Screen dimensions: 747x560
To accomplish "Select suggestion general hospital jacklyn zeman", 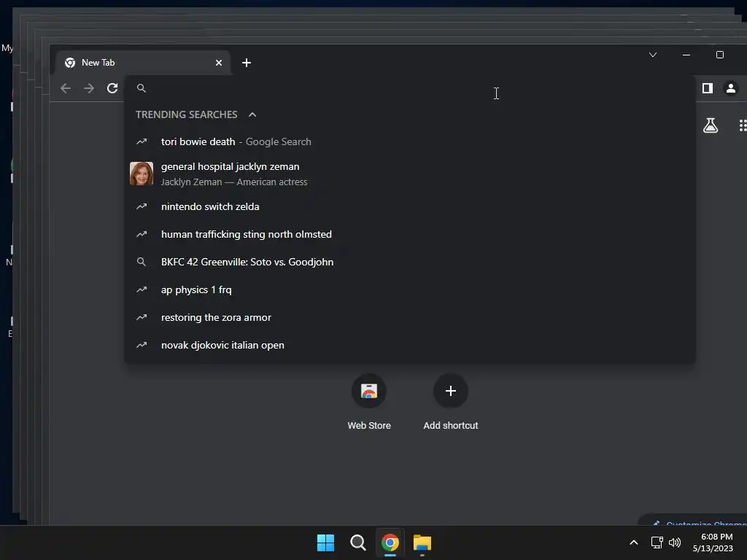I will [x=410, y=174].
